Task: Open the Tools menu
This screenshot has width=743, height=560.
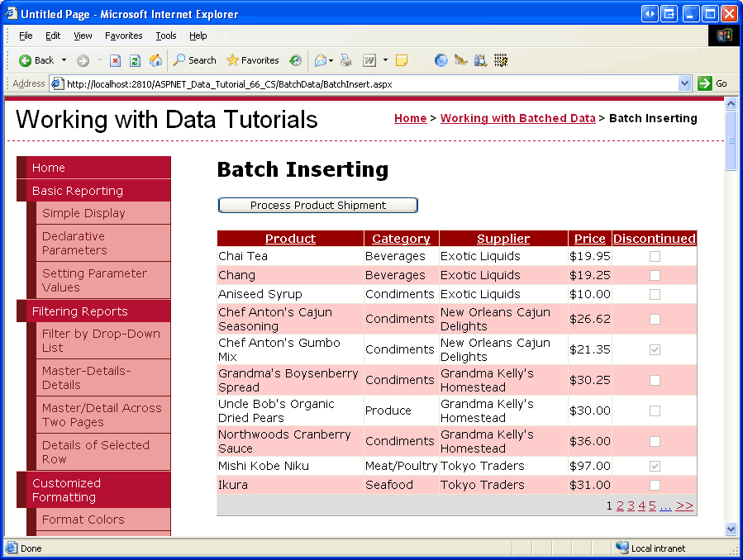Action: [x=166, y=36]
